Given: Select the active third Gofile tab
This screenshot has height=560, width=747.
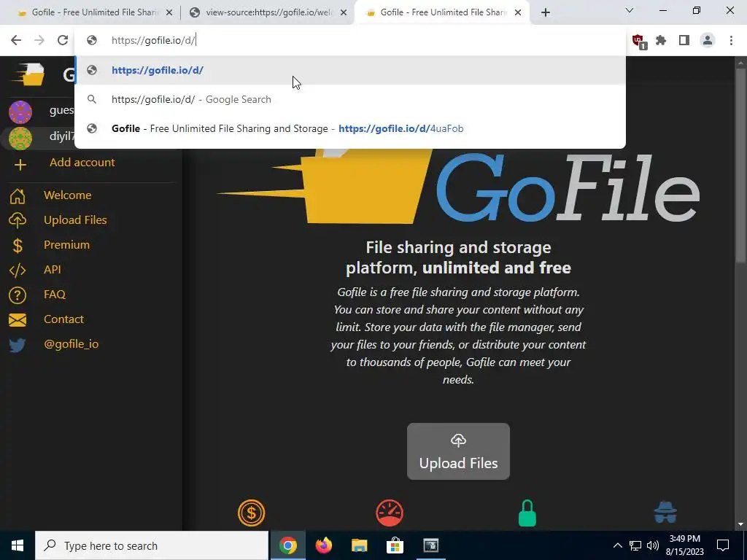Looking at the screenshot, I should pos(441,12).
